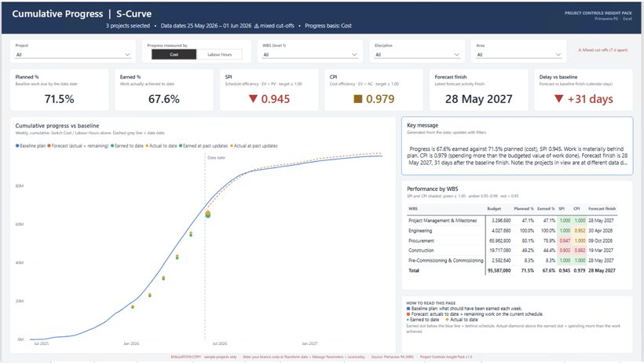This screenshot has height=363, width=644.
Task: Click the red triangle beside +31 days
Action: pyautogui.click(x=558, y=99)
